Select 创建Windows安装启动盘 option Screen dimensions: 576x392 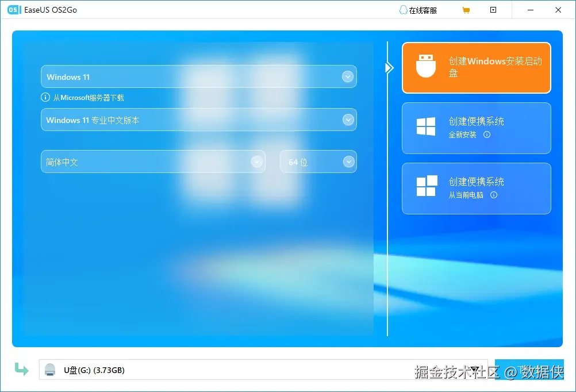tap(477, 68)
